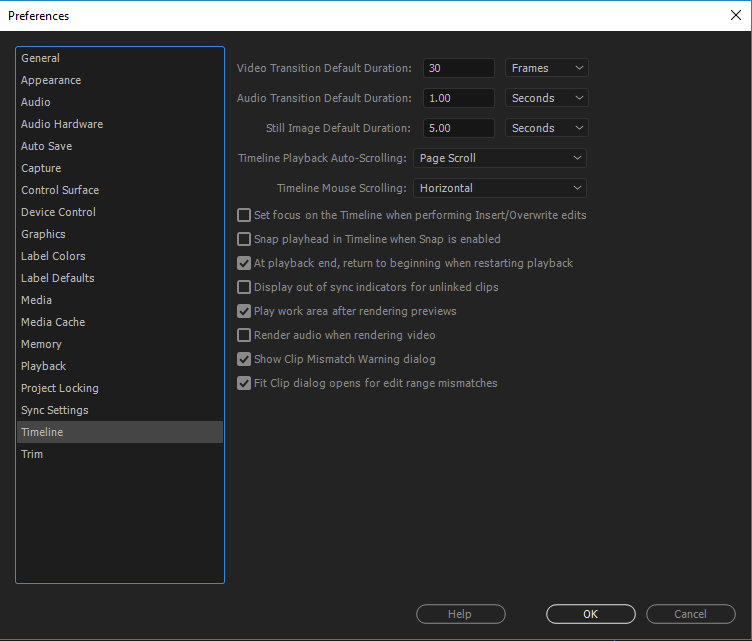Image resolution: width=752 pixels, height=641 pixels.
Task: Open Media Cache preferences section
Action: click(x=53, y=322)
